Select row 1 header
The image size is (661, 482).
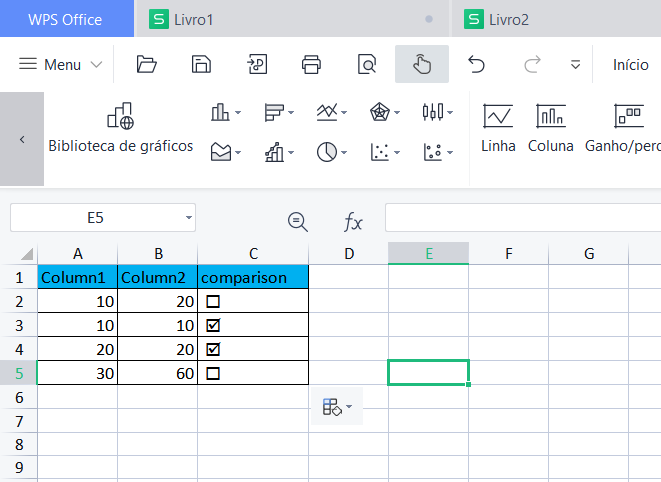[19, 277]
